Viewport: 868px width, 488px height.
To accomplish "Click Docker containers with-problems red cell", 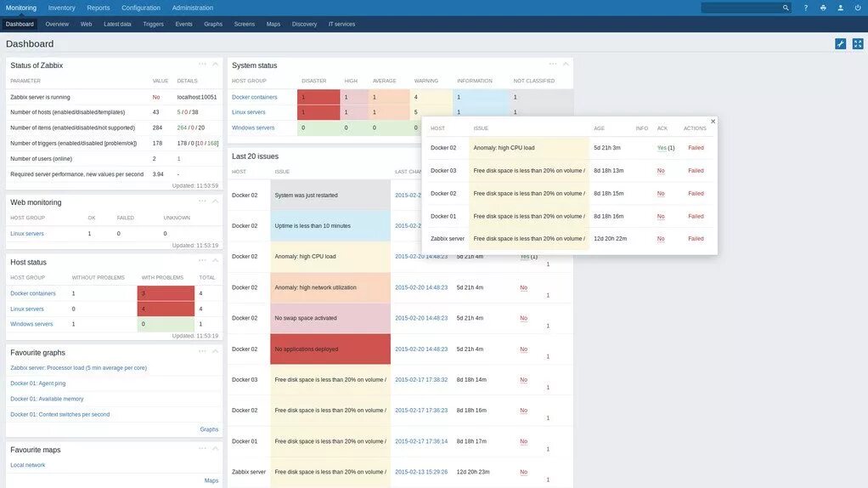I will [166, 293].
